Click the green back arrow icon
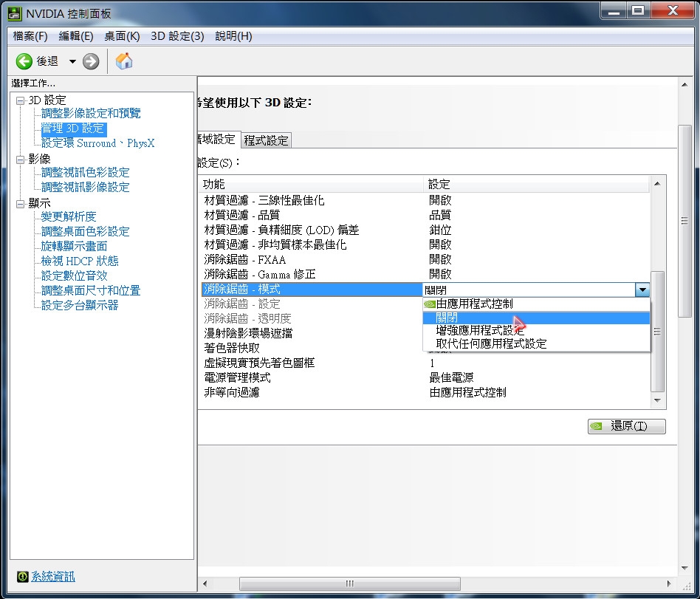The height and width of the screenshot is (599, 700). pyautogui.click(x=24, y=61)
